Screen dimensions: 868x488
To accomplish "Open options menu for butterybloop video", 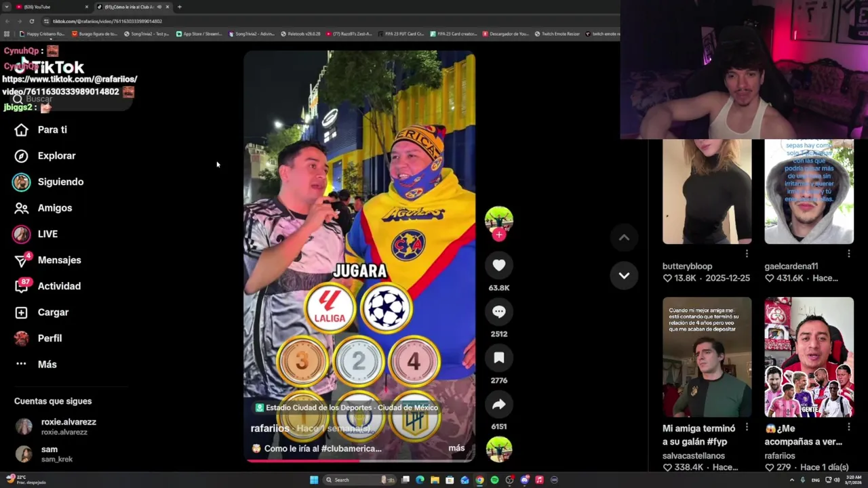I will pyautogui.click(x=747, y=253).
